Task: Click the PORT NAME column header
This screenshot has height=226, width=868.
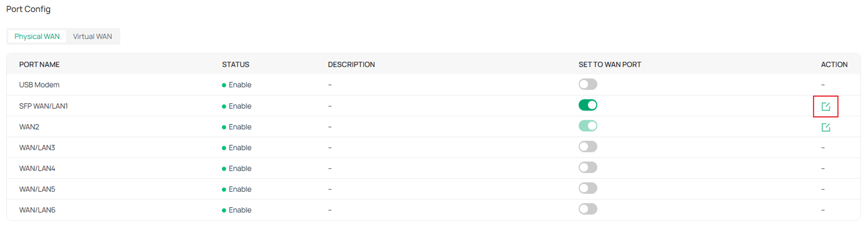Action: (x=39, y=64)
